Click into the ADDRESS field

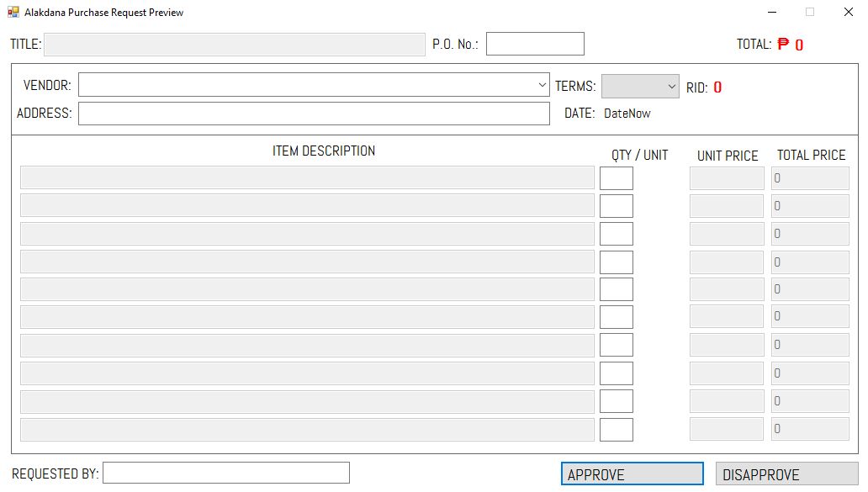tap(314, 114)
